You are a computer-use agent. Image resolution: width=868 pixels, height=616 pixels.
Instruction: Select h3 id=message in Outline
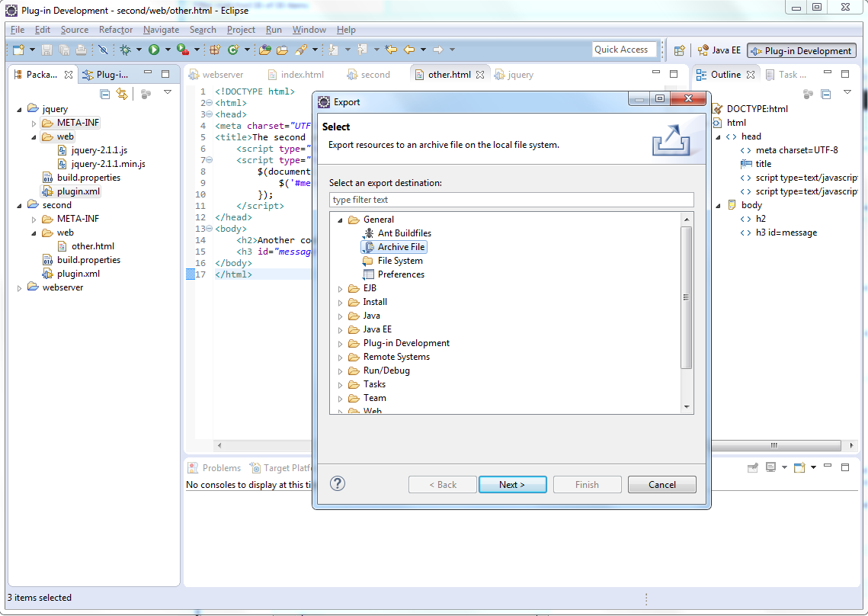click(778, 233)
